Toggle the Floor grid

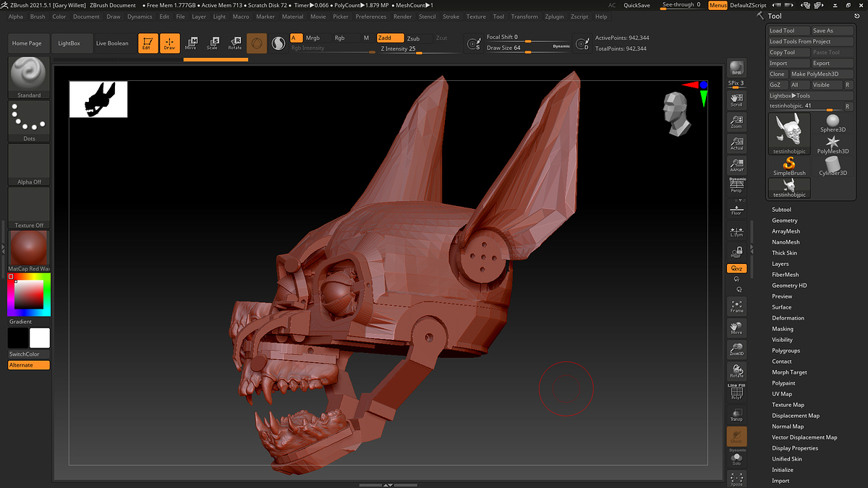(x=736, y=210)
